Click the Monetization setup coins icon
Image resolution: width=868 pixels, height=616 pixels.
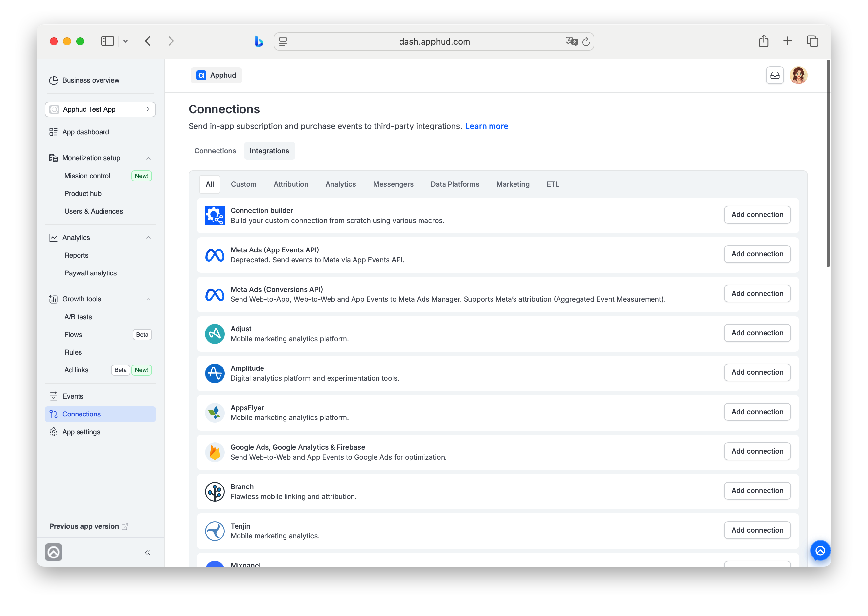(x=54, y=158)
